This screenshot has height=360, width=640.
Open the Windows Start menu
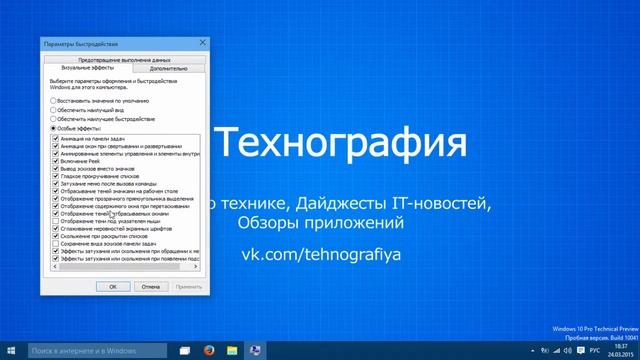(x=11, y=351)
